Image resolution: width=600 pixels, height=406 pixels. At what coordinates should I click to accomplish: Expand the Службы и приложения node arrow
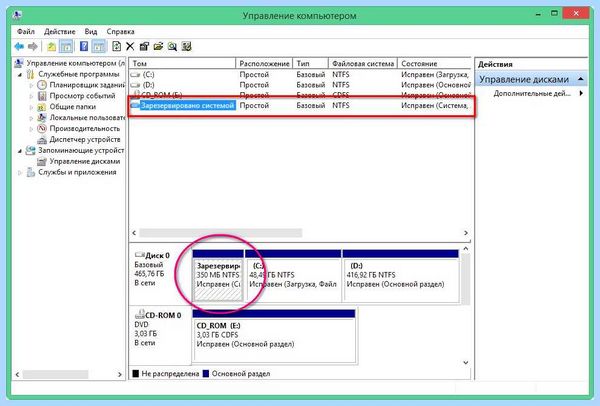[20, 173]
